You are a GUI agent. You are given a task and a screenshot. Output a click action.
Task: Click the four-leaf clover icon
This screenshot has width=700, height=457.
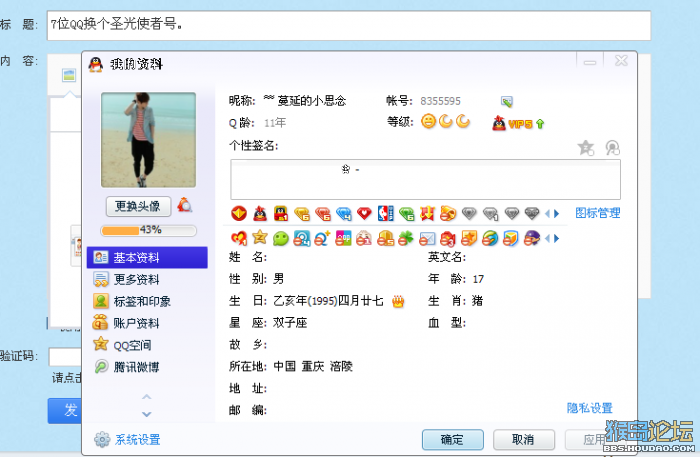click(406, 238)
